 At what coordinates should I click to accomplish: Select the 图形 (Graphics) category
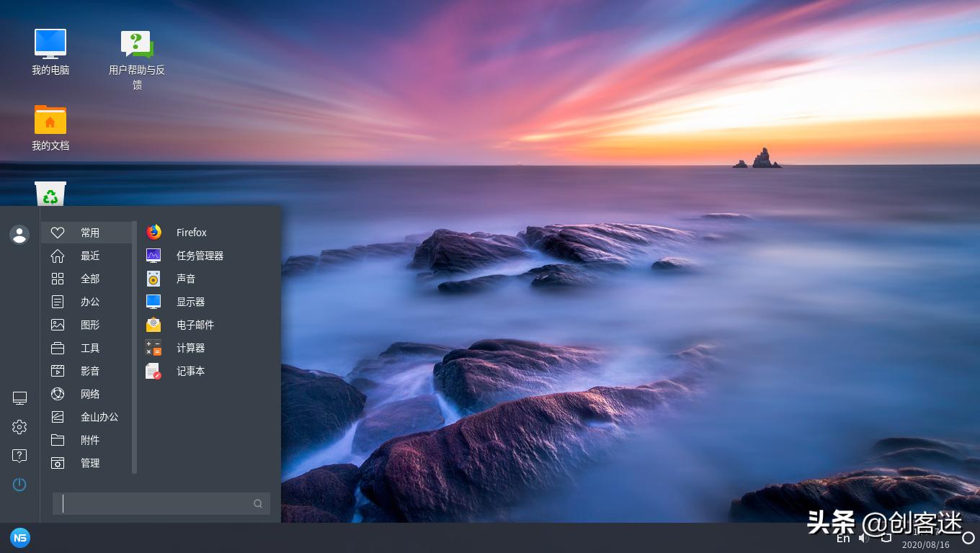[x=90, y=325]
